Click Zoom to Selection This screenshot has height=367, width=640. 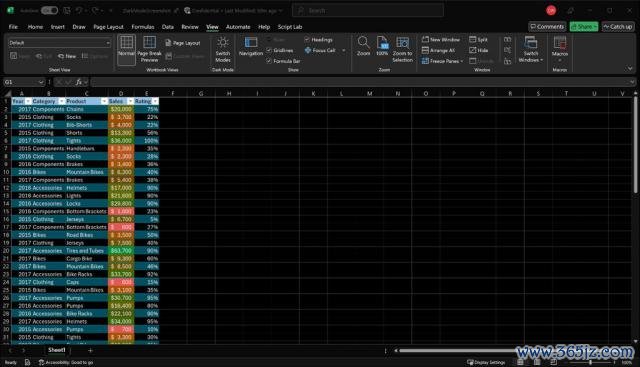click(x=402, y=49)
